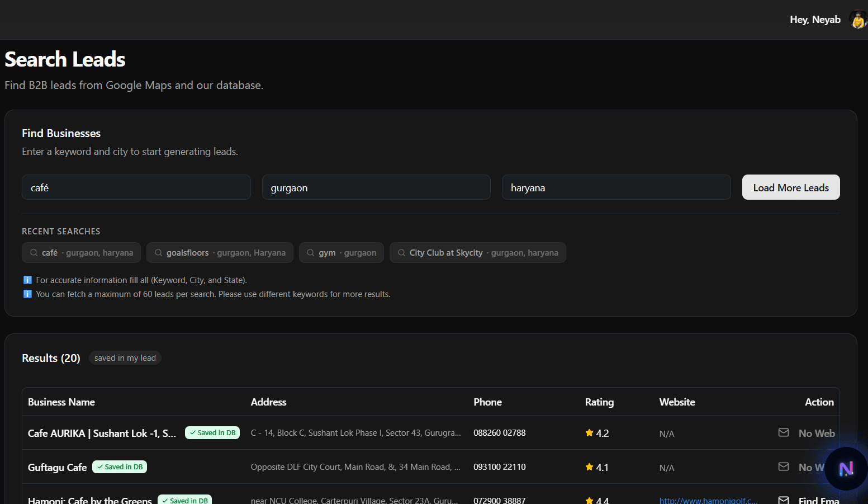Select Guftagu Cafe business name

click(58, 468)
